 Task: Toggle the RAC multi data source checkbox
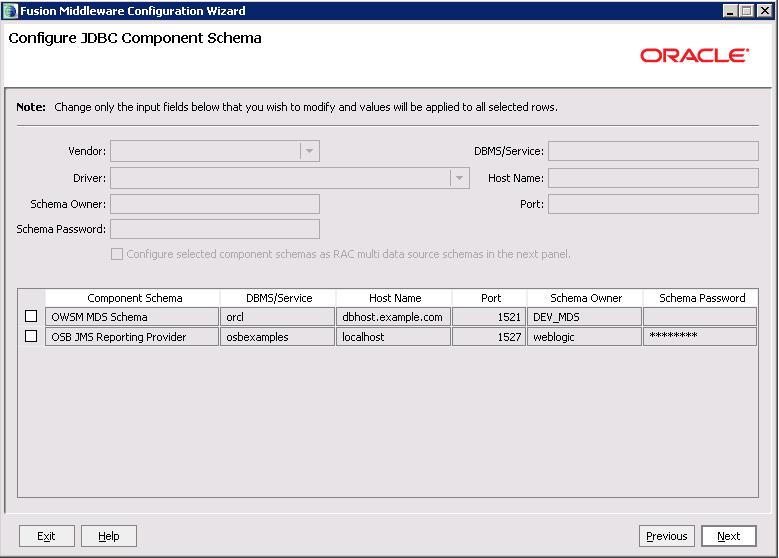117,254
